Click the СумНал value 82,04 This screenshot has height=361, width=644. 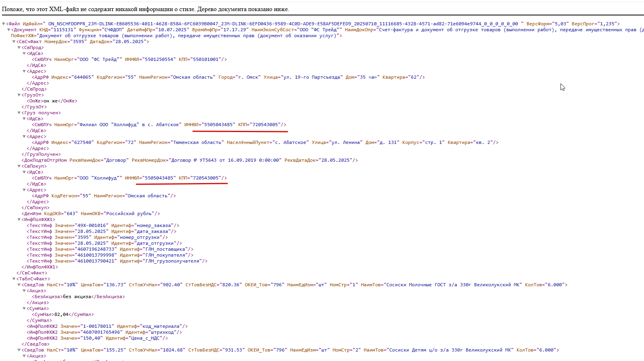[x=61, y=314]
